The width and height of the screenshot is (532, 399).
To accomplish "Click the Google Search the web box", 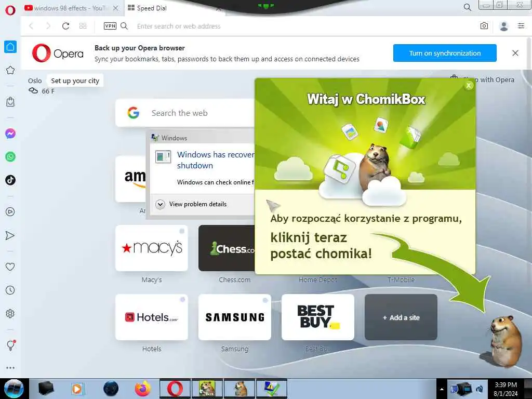I will (185, 113).
